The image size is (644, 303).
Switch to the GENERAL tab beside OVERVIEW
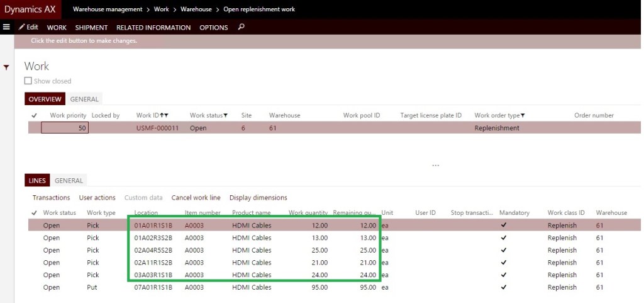click(84, 99)
